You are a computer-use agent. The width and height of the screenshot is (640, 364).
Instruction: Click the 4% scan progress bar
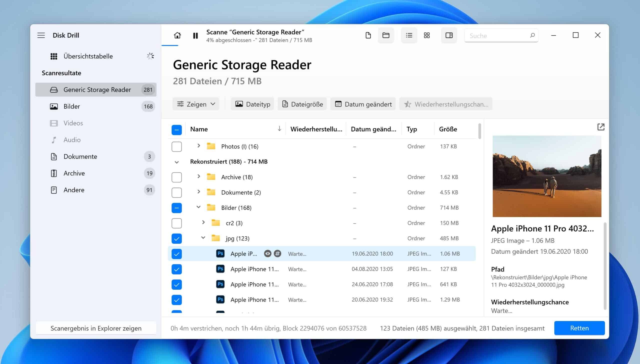(x=170, y=45)
